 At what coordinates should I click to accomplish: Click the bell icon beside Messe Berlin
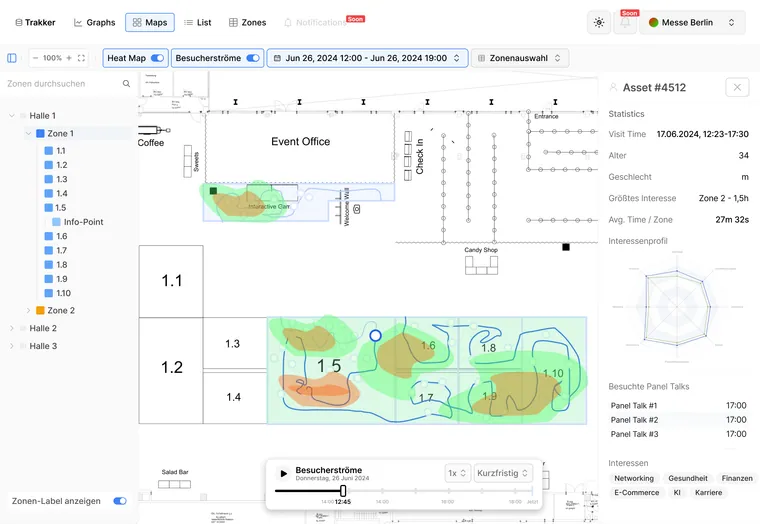click(625, 22)
